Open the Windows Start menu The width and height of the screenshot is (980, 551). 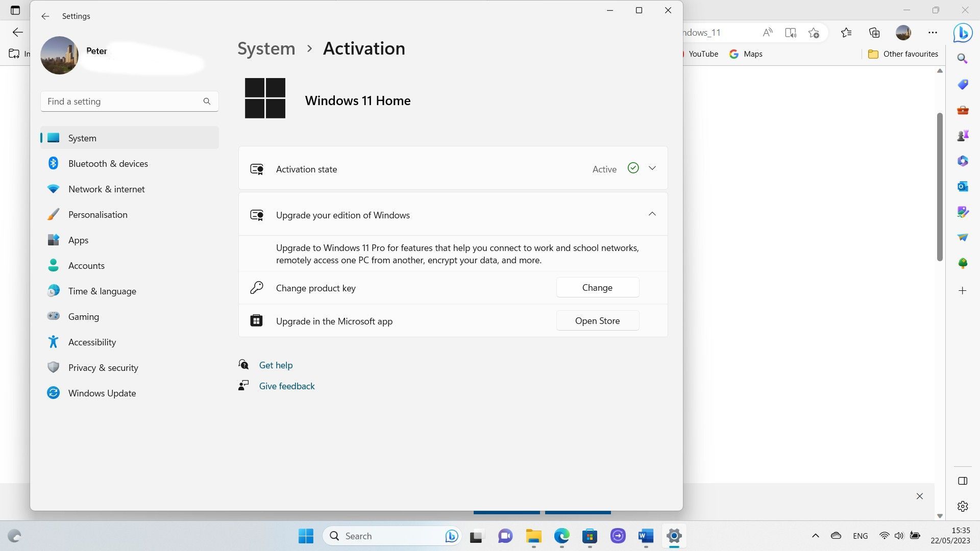(x=306, y=536)
